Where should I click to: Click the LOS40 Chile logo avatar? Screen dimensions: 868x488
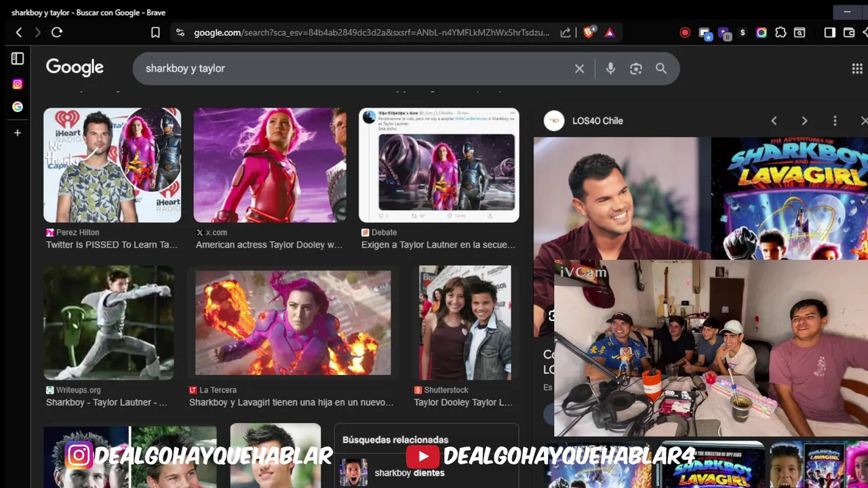[x=554, y=121]
